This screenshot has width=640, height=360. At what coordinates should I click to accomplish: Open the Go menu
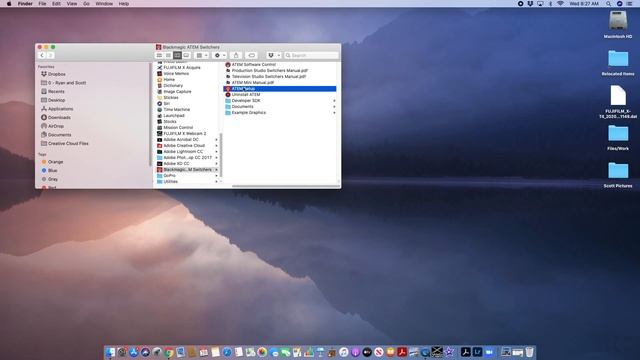87,4
